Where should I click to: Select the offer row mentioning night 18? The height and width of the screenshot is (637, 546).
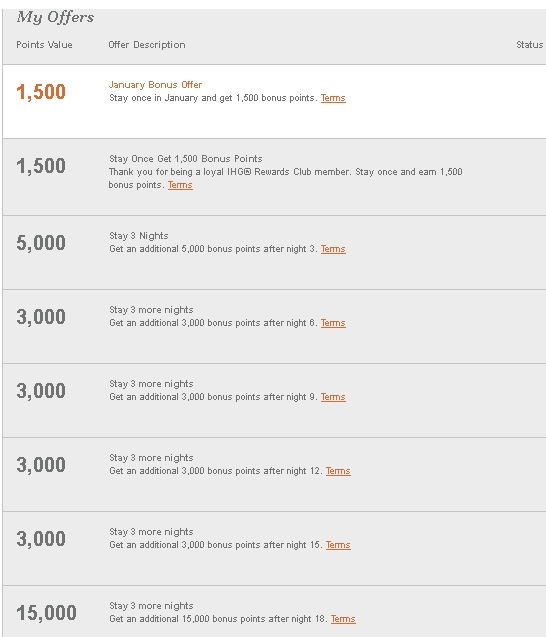[274, 611]
